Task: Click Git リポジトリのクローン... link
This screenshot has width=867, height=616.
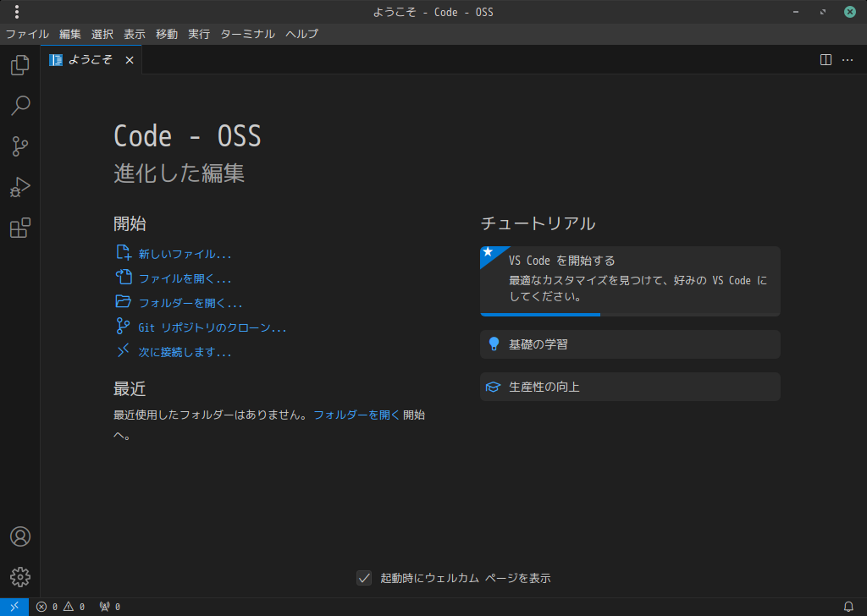Action: pos(213,327)
